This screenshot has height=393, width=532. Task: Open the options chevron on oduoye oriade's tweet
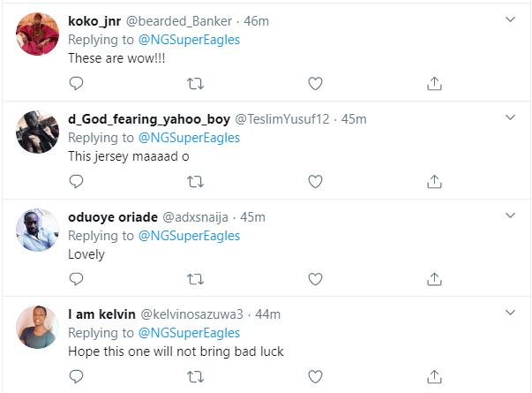coord(510,215)
